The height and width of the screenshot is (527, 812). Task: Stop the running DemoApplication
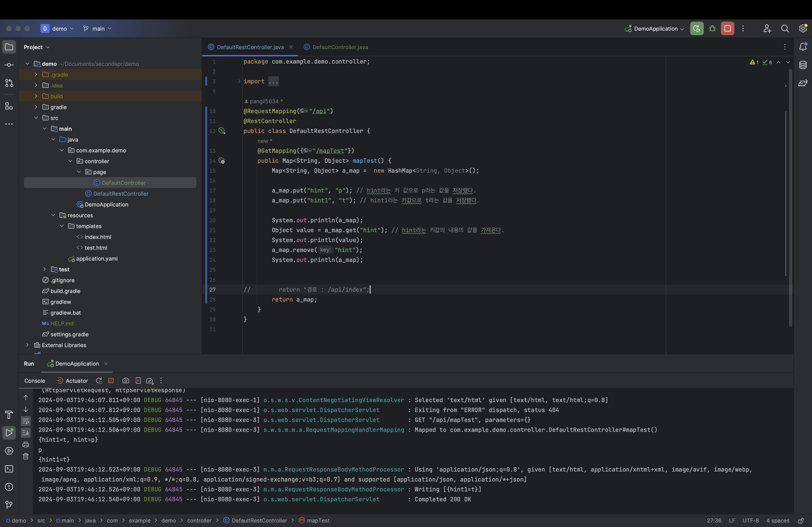point(727,29)
